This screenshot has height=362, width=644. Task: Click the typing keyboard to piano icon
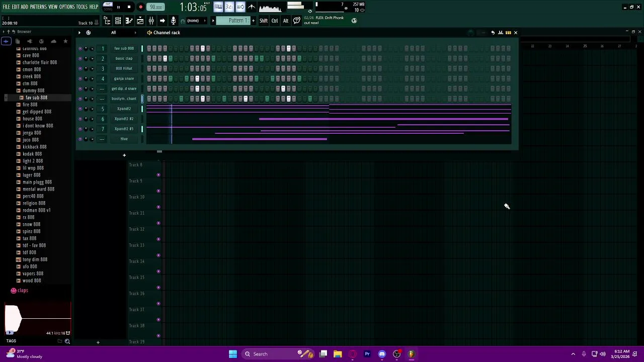(218, 7)
